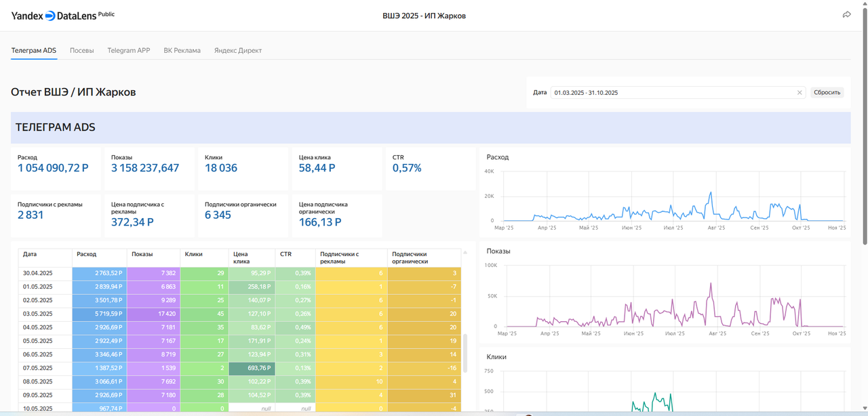Sort table by Дата column header
This screenshot has height=416, width=868.
click(45, 257)
